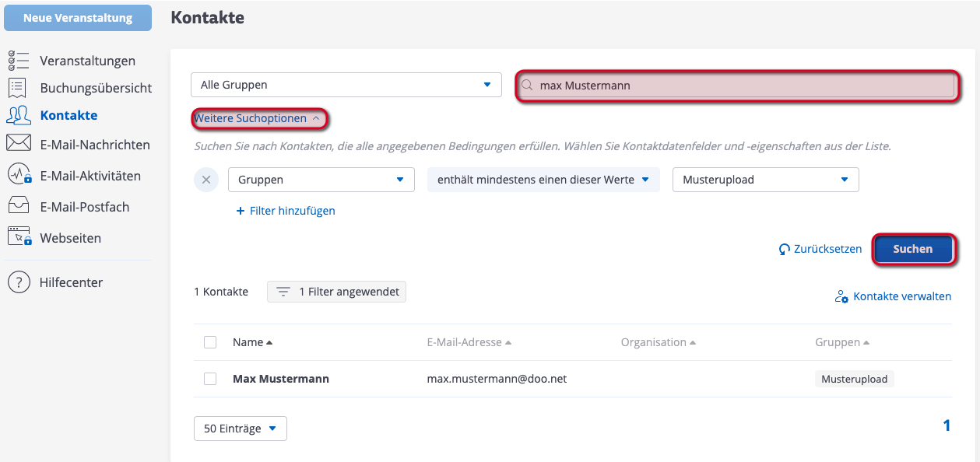Click the Webseiten browser icon
This screenshot has width=980, height=462.
[x=19, y=237]
